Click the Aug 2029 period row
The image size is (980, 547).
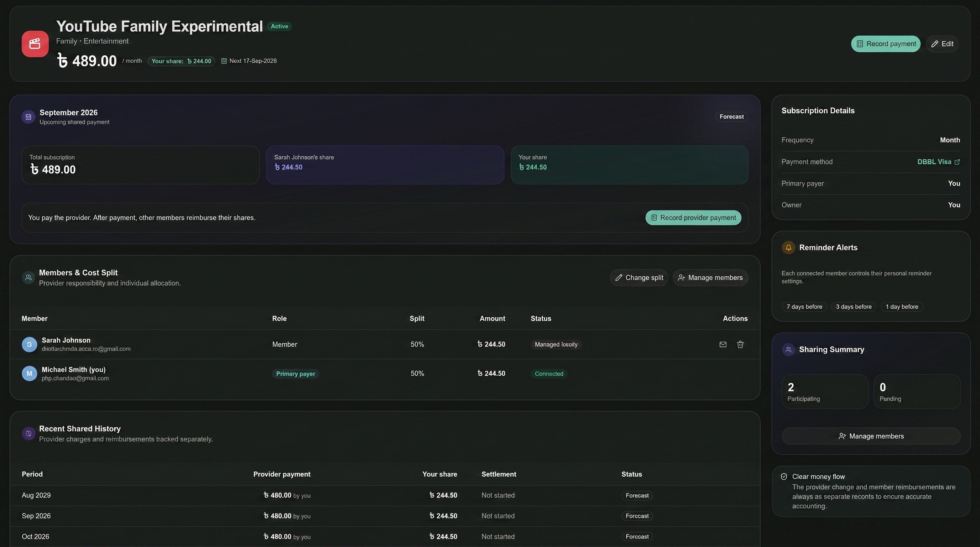click(385, 495)
